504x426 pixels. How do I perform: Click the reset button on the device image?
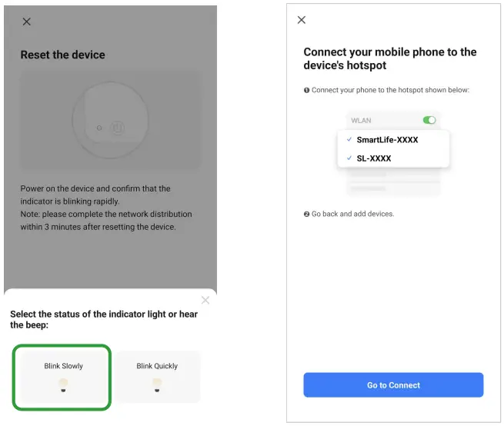(x=118, y=128)
